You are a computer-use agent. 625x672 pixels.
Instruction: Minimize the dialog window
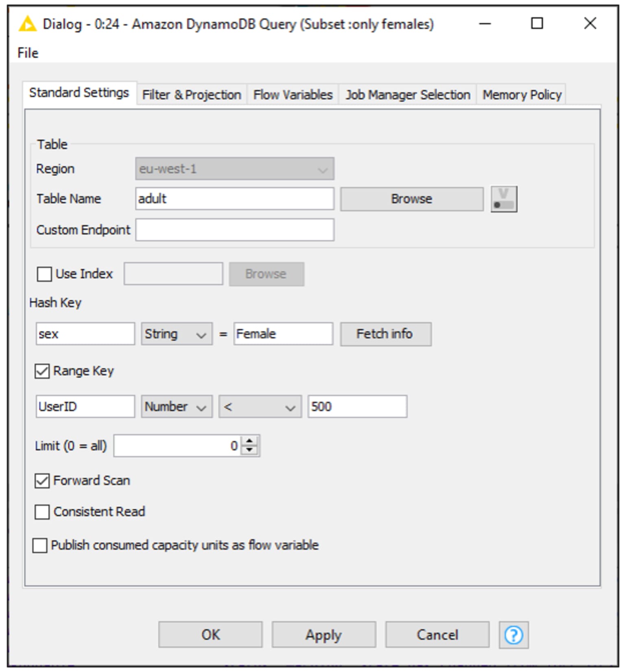click(485, 24)
